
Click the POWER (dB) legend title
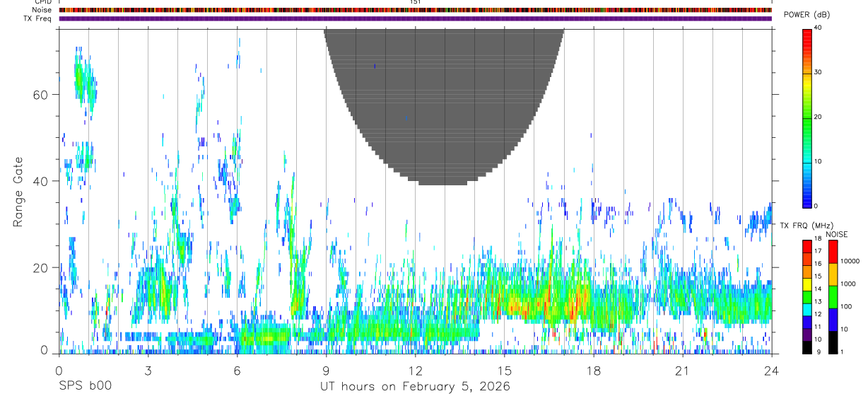[807, 15]
